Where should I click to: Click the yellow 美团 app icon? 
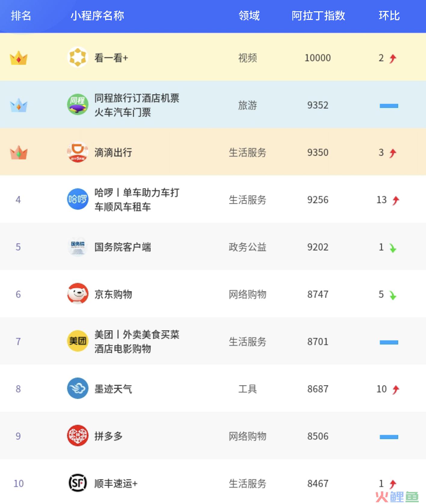[78, 341]
